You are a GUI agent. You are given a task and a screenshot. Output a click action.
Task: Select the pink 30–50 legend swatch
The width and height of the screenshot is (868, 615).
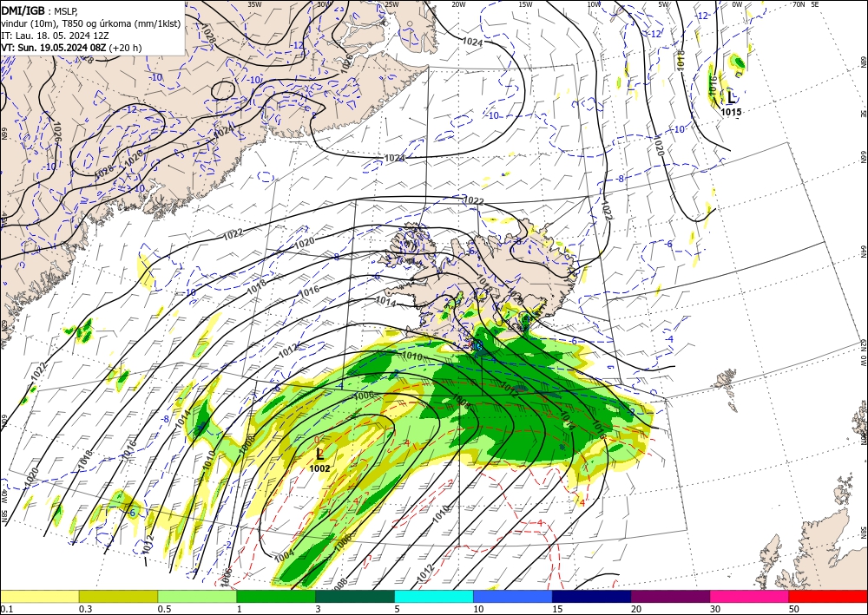pyautogui.click(x=749, y=596)
